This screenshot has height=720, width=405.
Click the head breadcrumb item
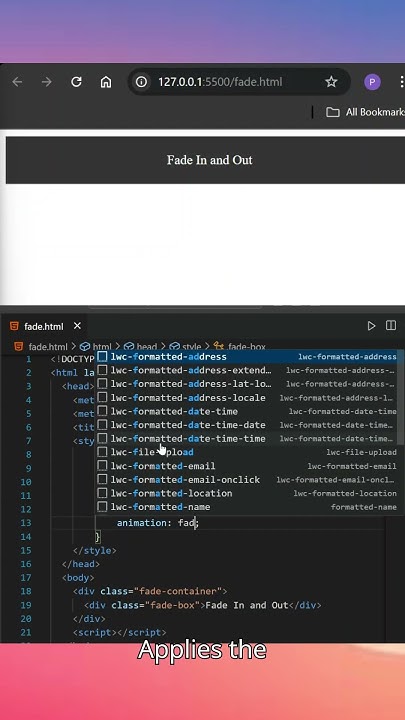(146, 347)
